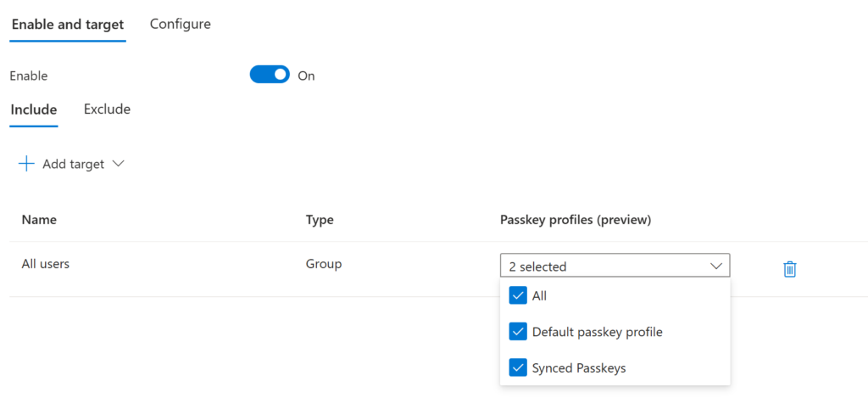868x415 pixels.
Task: Click the Passkey profiles (preview) column header
Action: [x=576, y=220]
